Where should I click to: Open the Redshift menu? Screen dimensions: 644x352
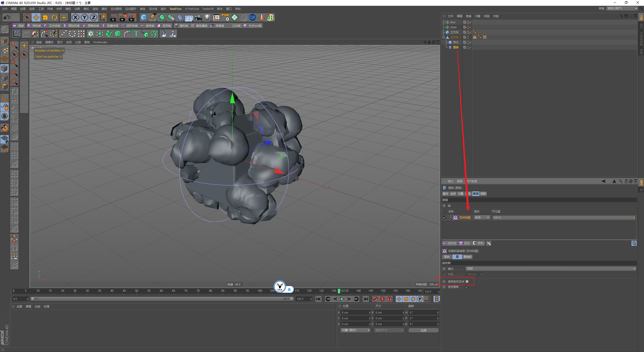click(x=208, y=9)
